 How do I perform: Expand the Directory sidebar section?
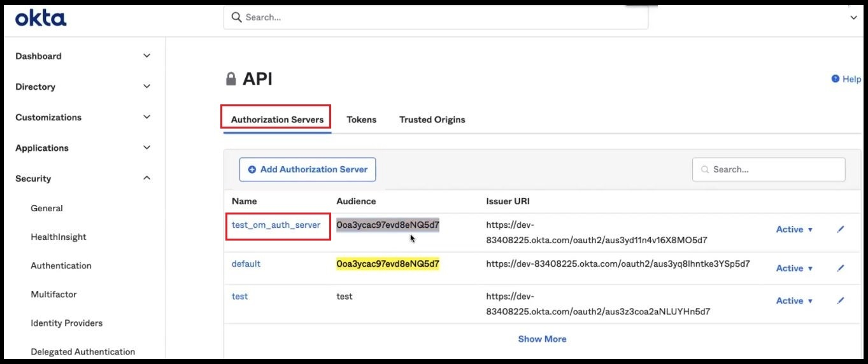click(x=146, y=87)
